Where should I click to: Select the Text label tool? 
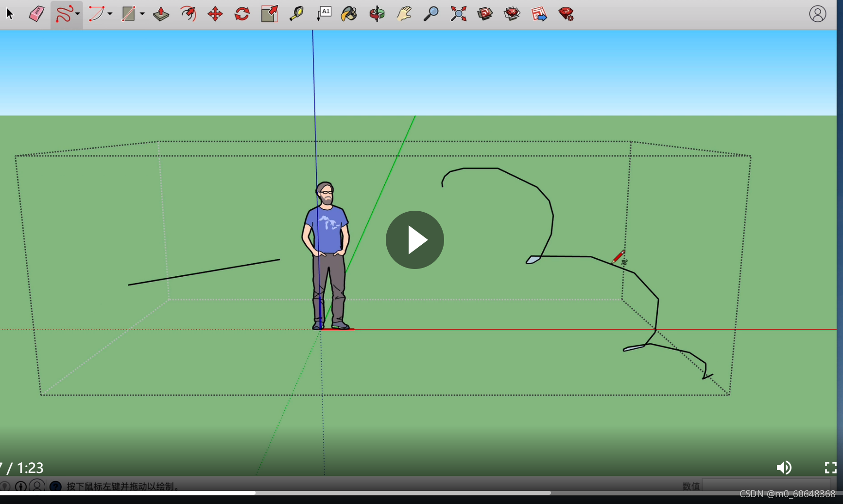(x=324, y=14)
